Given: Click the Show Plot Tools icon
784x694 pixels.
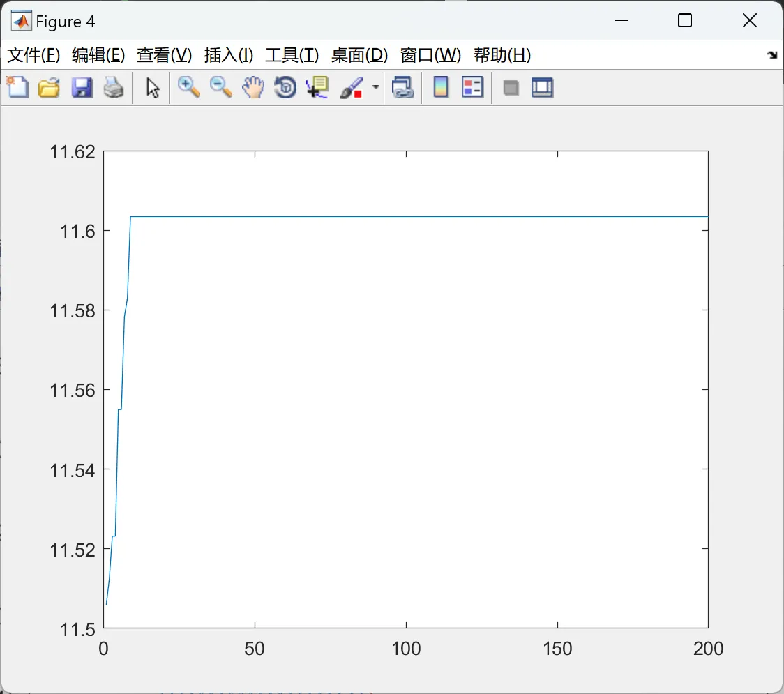Looking at the screenshot, I should (x=542, y=87).
